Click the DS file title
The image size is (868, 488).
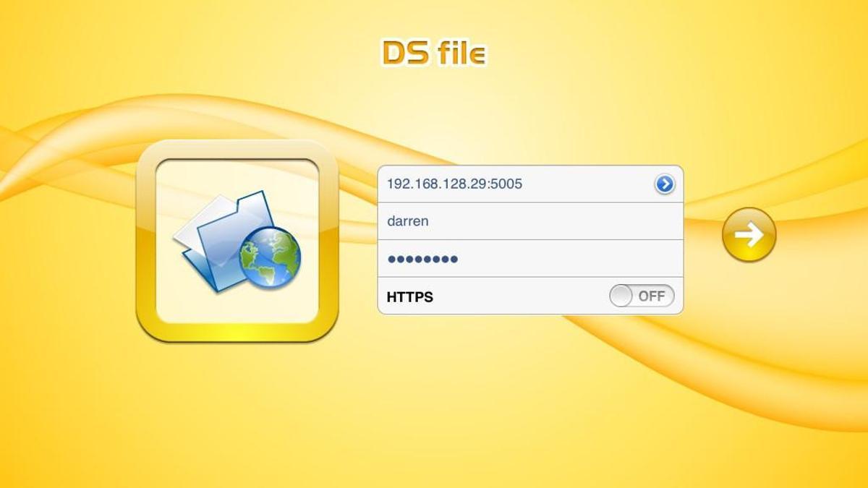[x=434, y=52]
